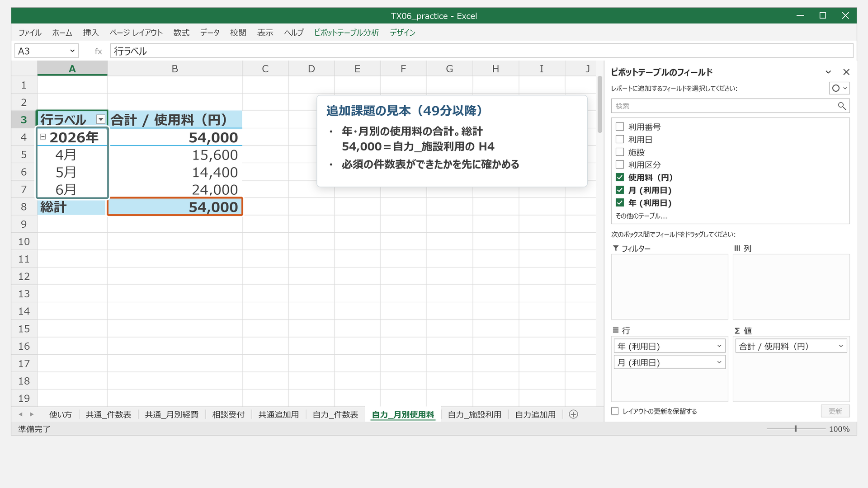
Task: Click the vertical scrollbar thumb
Action: pyautogui.click(x=600, y=104)
